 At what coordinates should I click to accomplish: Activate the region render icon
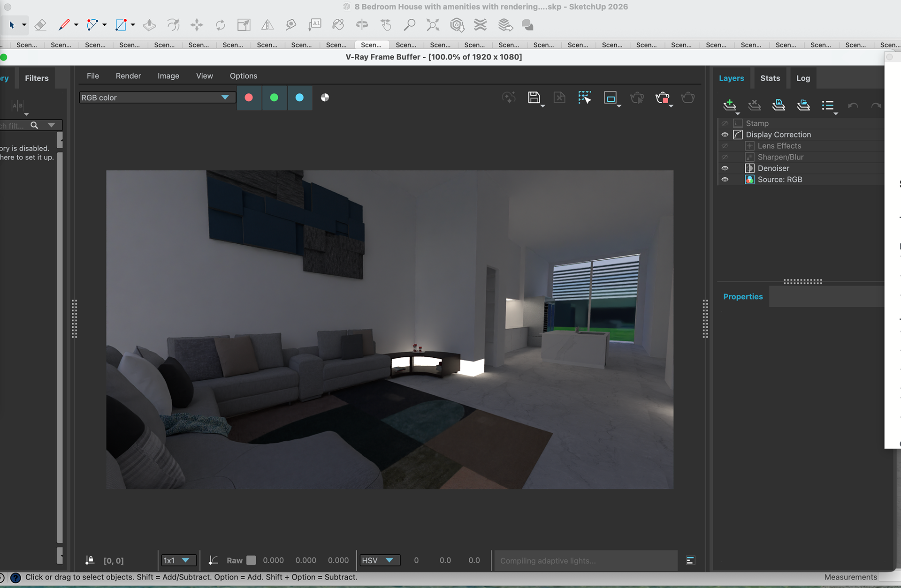click(610, 98)
